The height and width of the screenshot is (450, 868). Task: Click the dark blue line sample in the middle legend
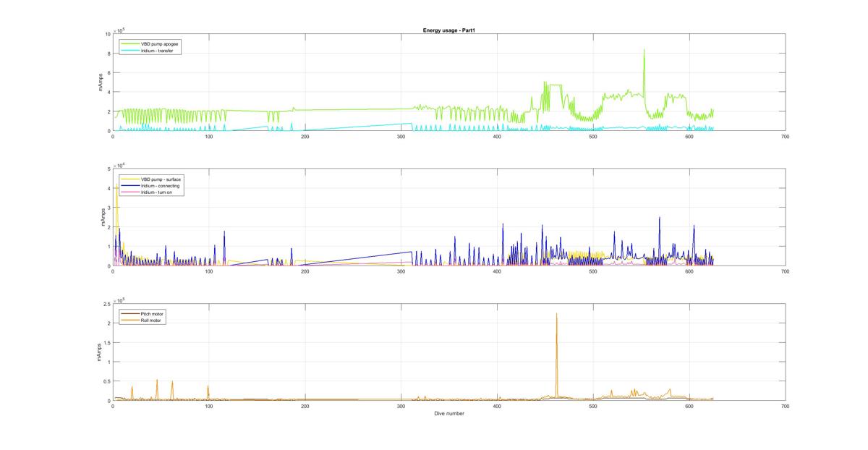point(131,186)
